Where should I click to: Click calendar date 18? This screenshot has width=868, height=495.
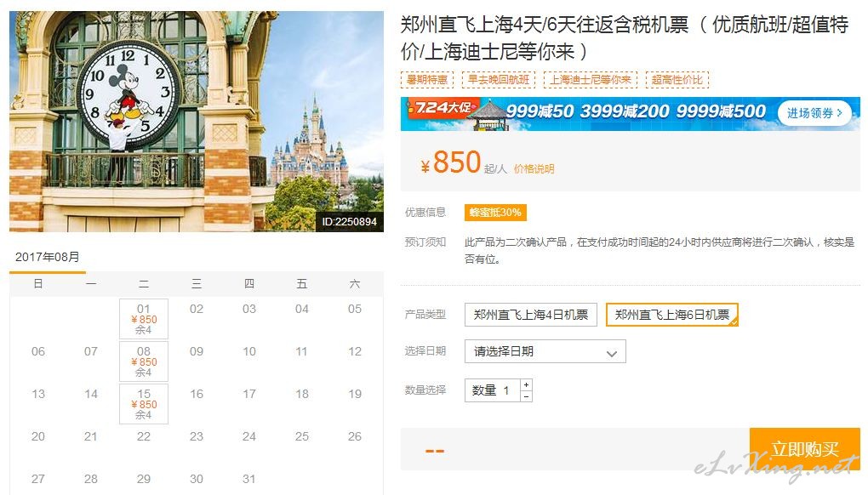302,394
